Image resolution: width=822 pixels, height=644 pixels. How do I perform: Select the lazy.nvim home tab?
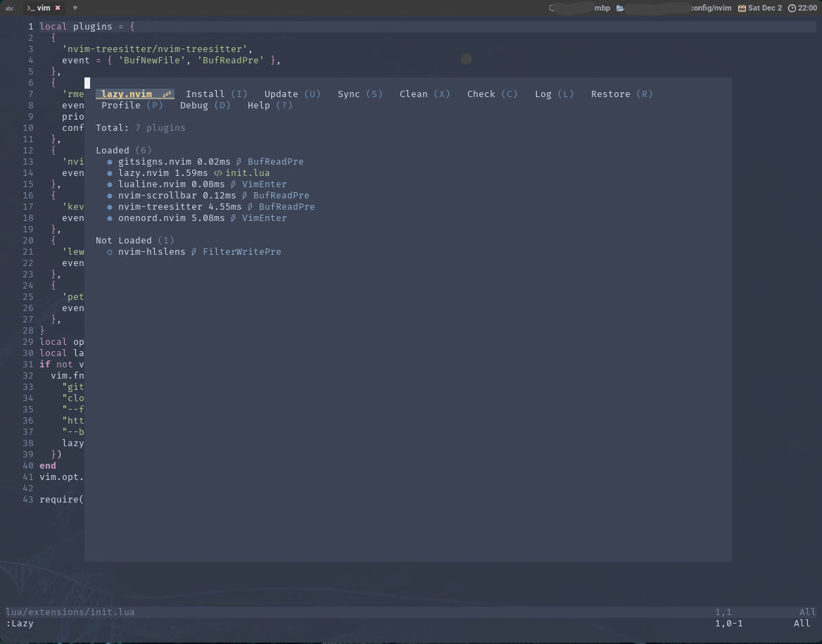[134, 94]
